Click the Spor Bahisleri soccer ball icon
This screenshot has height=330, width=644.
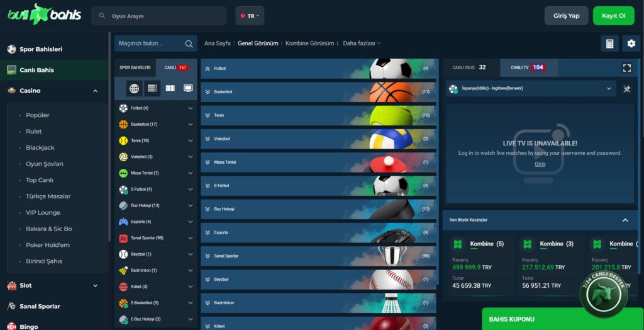coord(11,49)
